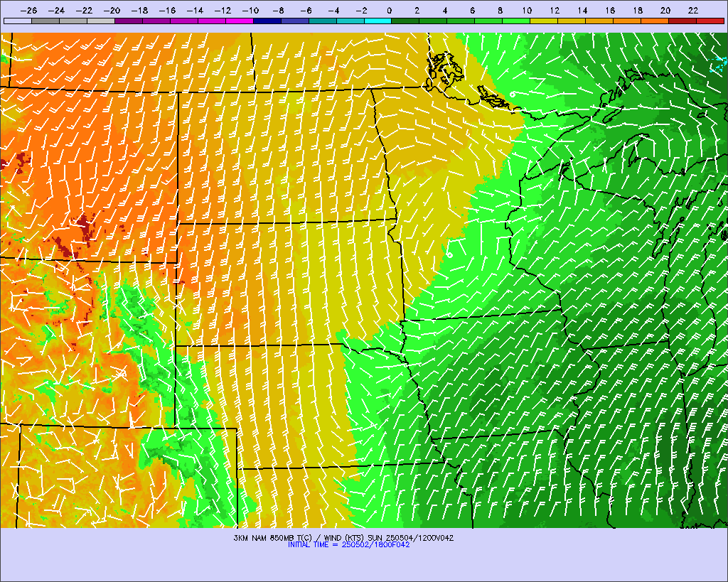The height and width of the screenshot is (582, 728).
Task: Click the -18 label on the color bar
Action: pos(140,11)
